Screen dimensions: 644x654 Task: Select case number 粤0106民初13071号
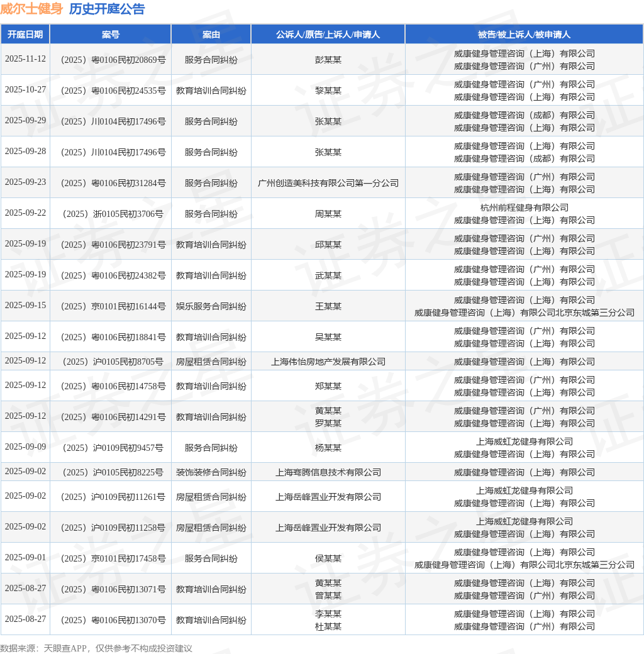pyautogui.click(x=113, y=589)
